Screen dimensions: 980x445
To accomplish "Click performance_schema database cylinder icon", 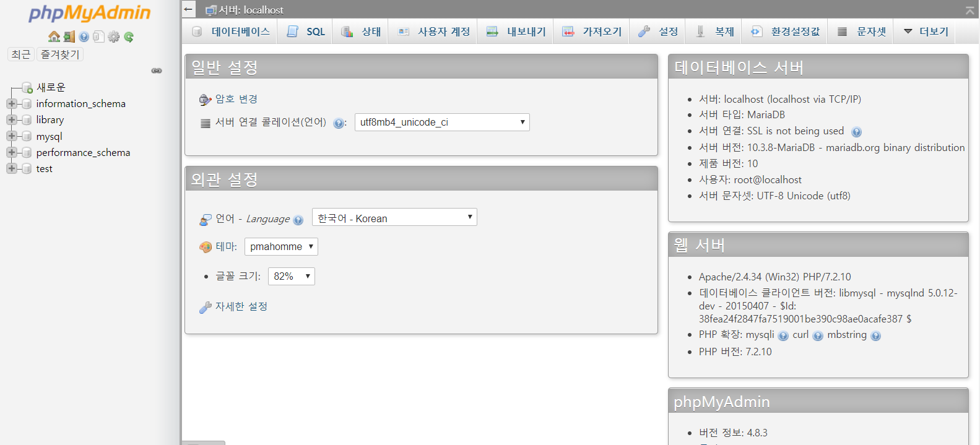I will (x=27, y=152).
